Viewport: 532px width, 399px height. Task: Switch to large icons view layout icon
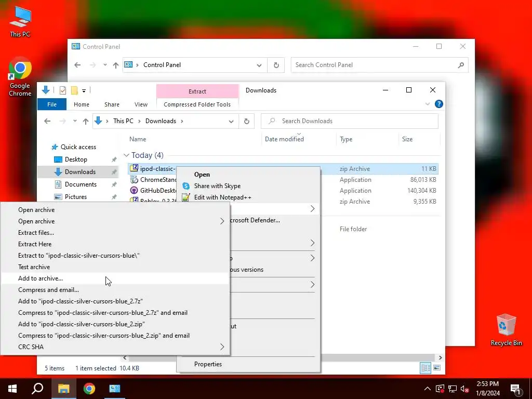[437, 368]
